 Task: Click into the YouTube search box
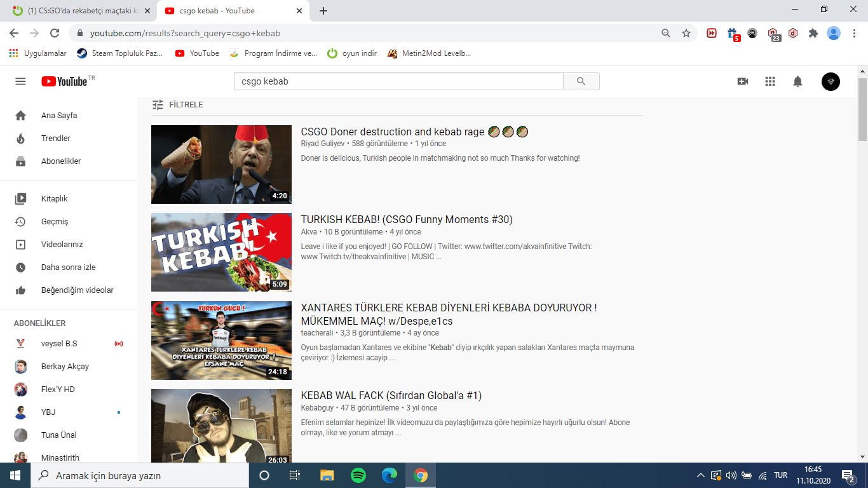point(398,81)
